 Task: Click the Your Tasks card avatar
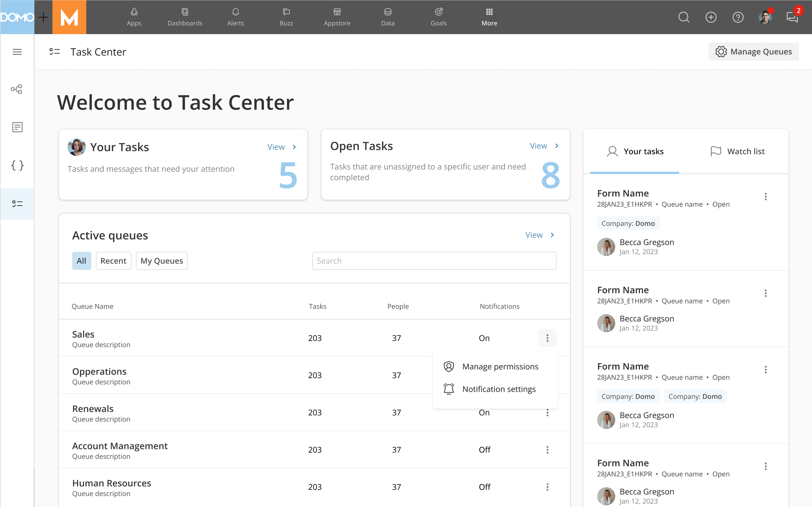tap(76, 147)
